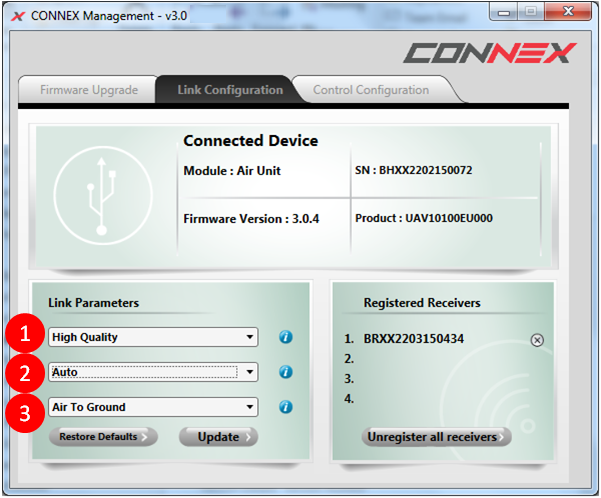Click info icon beside High Quality
The image size is (601, 498).
[286, 337]
